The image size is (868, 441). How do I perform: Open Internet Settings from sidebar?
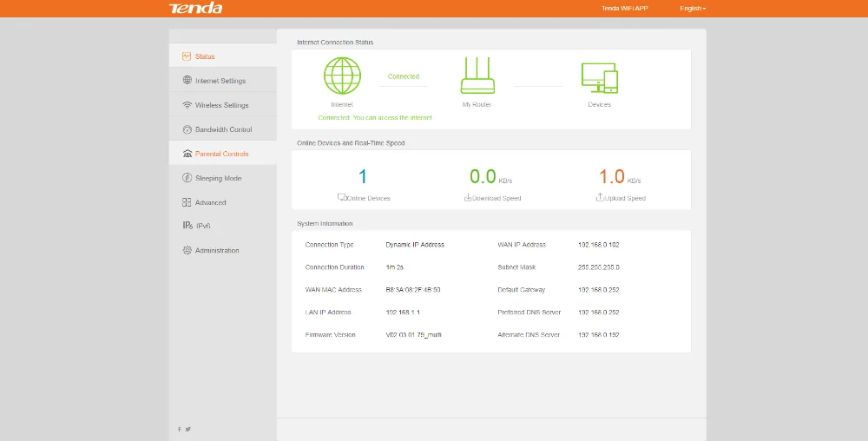(x=220, y=81)
